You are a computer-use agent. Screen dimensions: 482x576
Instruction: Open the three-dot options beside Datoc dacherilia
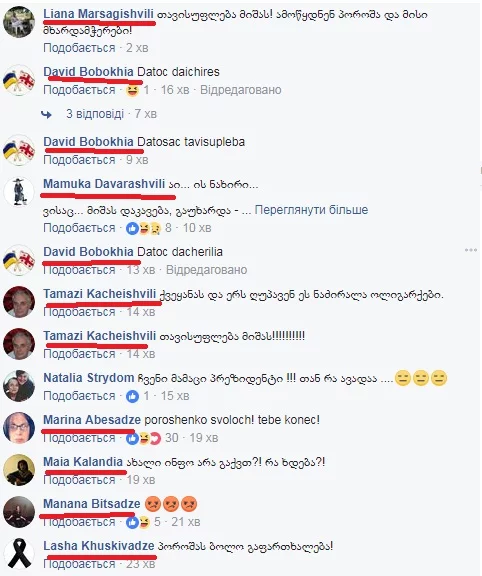(x=471, y=250)
